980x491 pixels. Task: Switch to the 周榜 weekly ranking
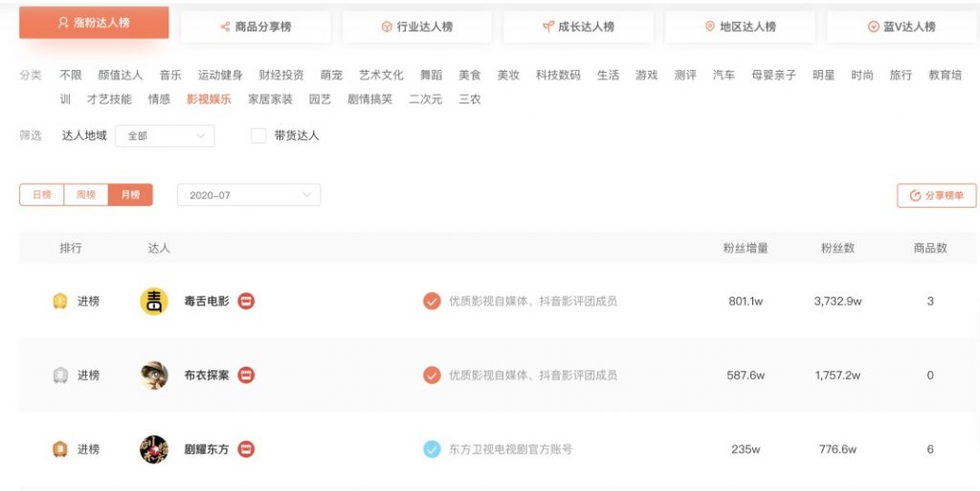click(86, 195)
